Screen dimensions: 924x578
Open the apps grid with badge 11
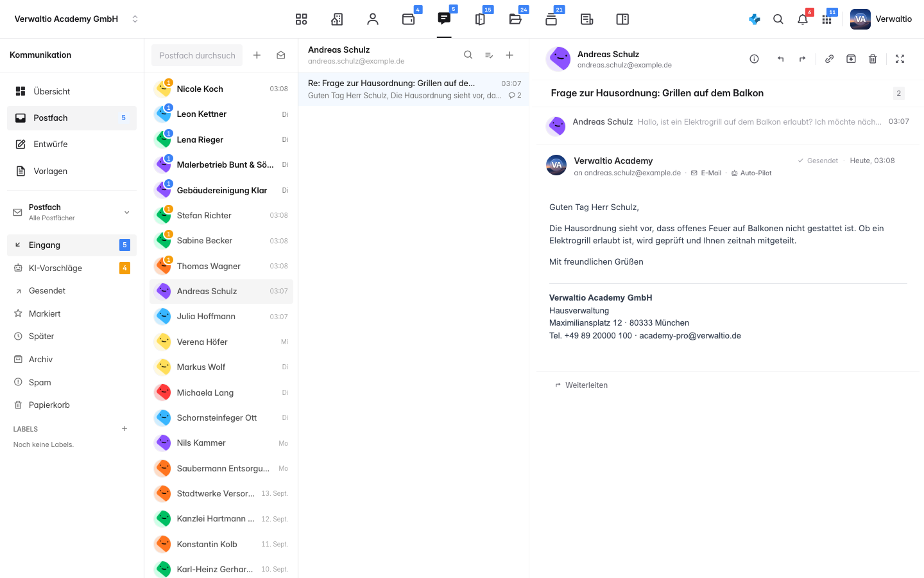pos(827,19)
